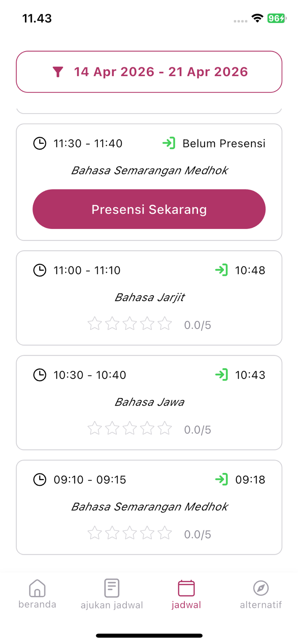Tap the green check-in icon next to 09:18
The height and width of the screenshot is (644, 298).
(x=221, y=479)
